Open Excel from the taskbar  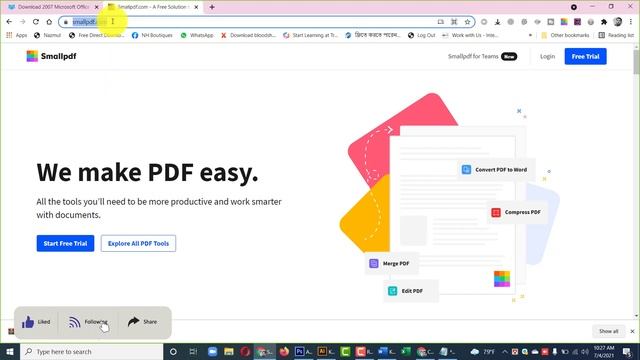pos(406,351)
